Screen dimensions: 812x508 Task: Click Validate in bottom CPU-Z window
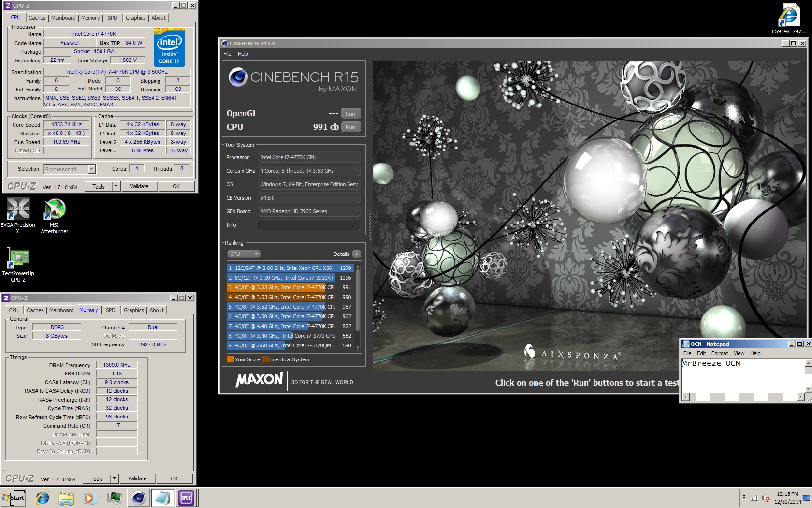[x=137, y=478]
